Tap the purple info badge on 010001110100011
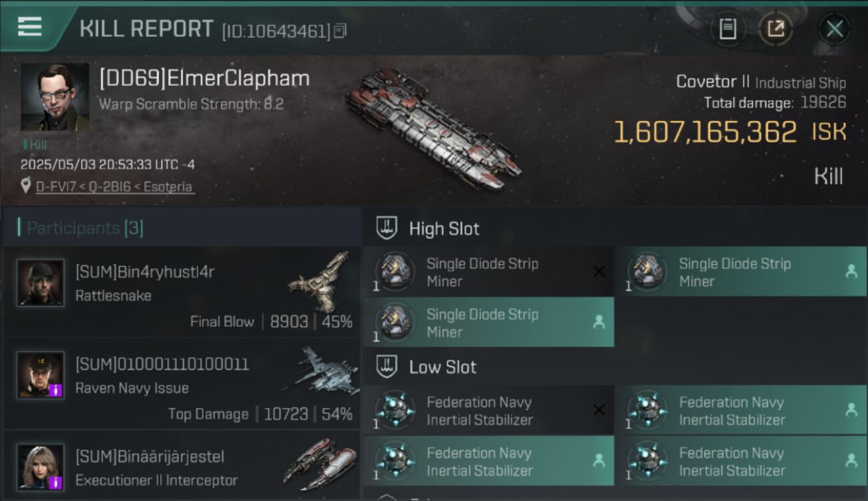Viewport: 868px width, 501px height. point(57,391)
